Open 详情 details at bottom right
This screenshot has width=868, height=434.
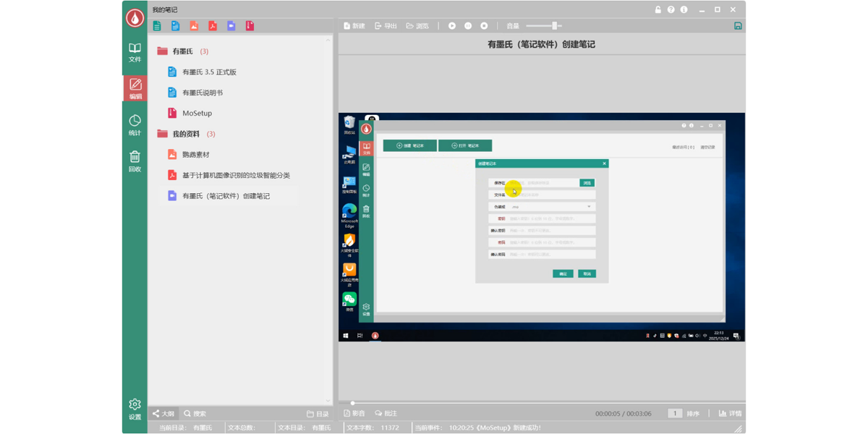point(730,414)
